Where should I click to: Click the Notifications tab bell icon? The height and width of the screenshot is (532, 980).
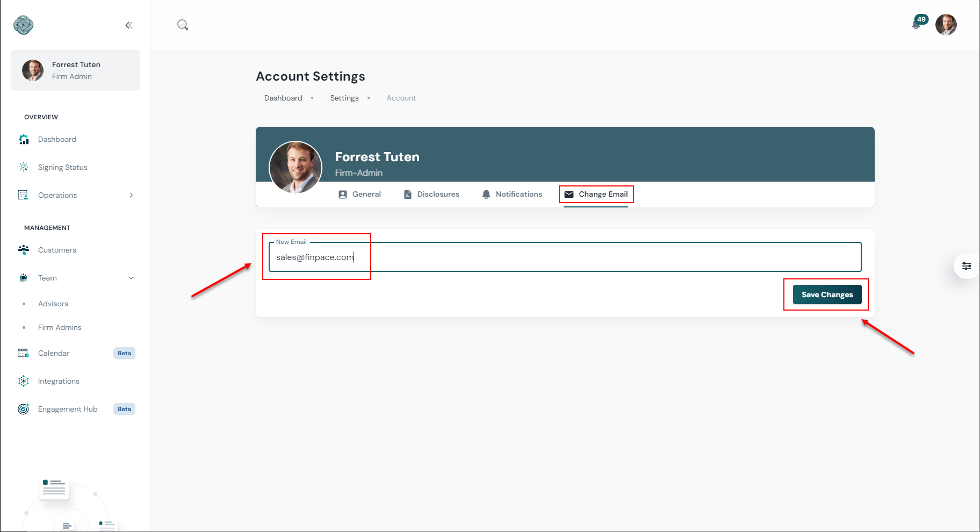(x=486, y=195)
